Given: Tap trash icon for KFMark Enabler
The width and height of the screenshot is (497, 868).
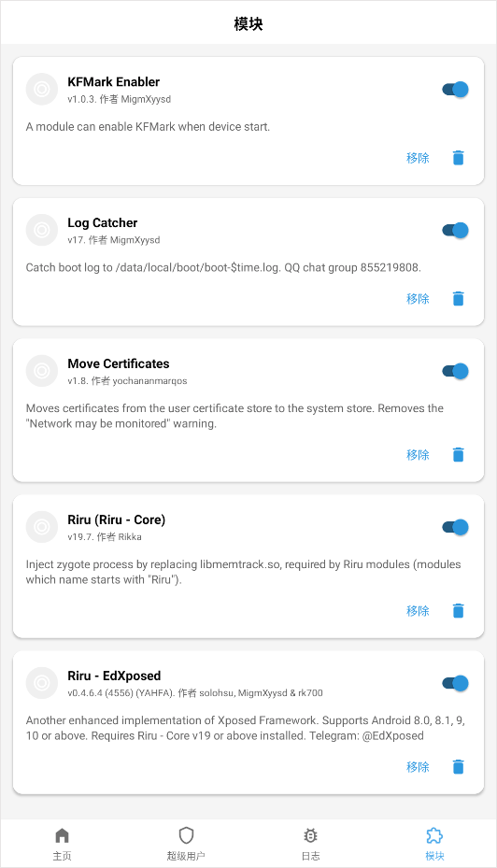Looking at the screenshot, I should 459,158.
